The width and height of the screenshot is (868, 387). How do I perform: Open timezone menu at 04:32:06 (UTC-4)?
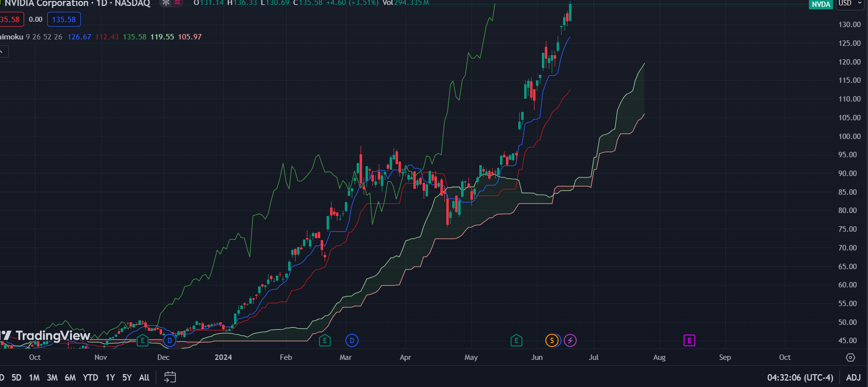tap(800, 378)
